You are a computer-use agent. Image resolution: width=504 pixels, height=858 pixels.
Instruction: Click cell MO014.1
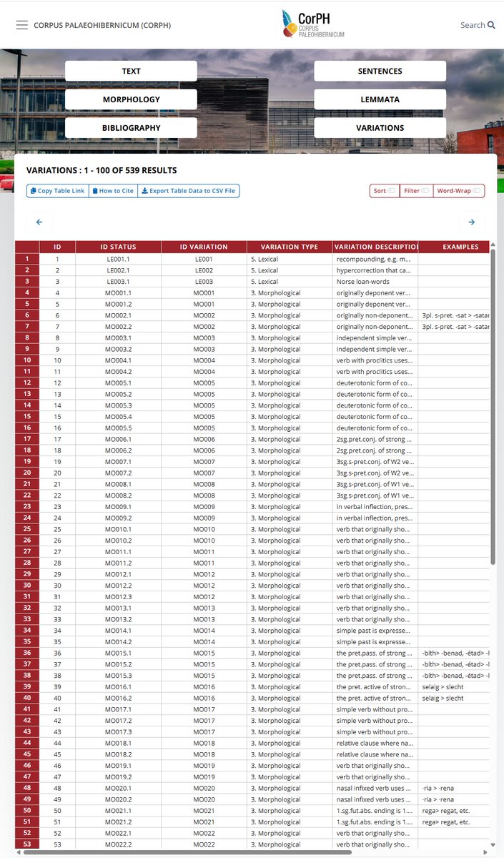point(118,631)
